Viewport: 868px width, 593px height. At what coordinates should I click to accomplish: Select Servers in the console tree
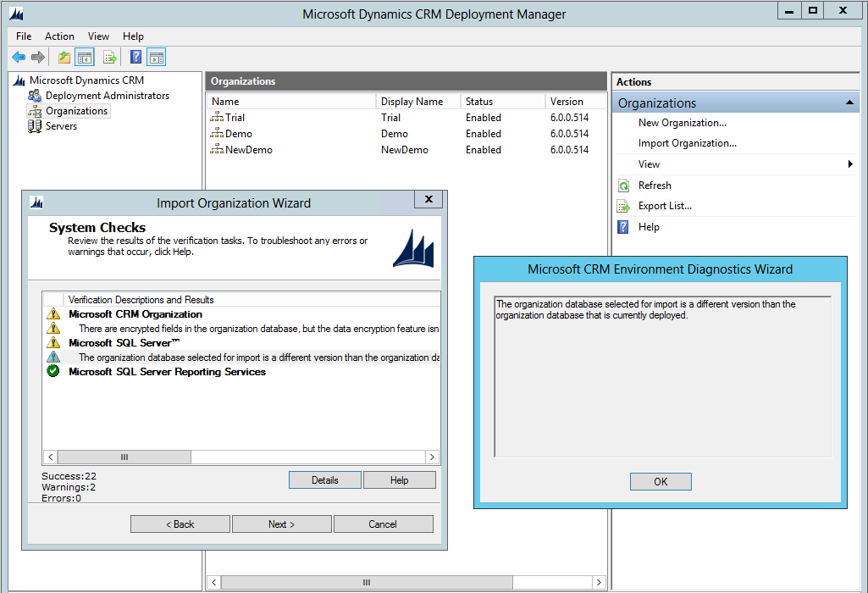(x=62, y=126)
